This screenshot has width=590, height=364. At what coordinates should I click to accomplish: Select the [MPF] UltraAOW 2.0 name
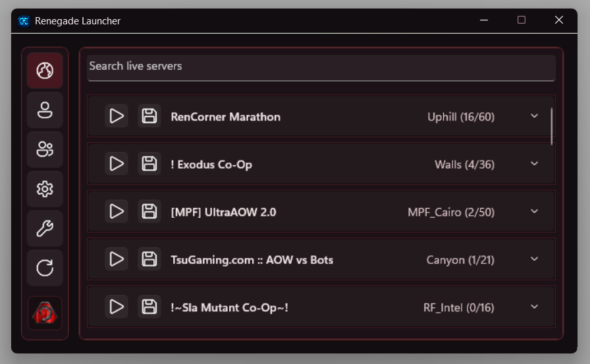pos(223,213)
